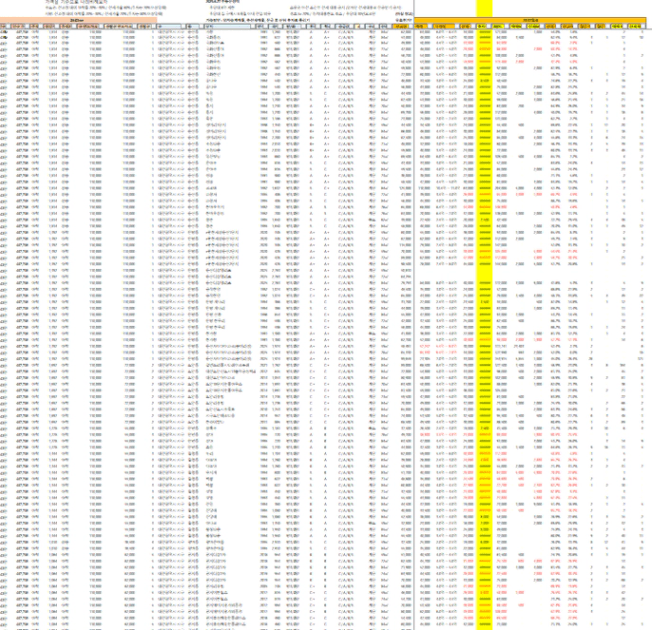The height and width of the screenshot is (630, 652).
Task: Select the peach merged header band
Action: pyautogui.click(x=78, y=20)
